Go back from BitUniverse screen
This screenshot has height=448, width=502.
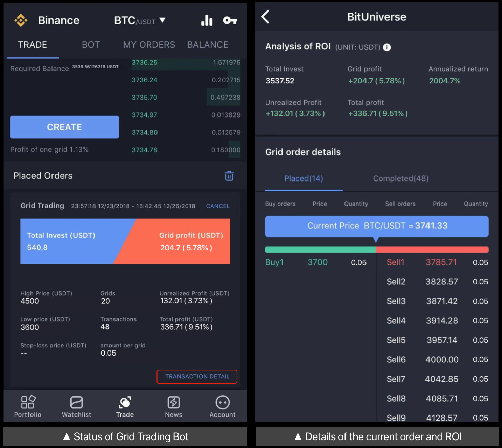pyautogui.click(x=265, y=17)
